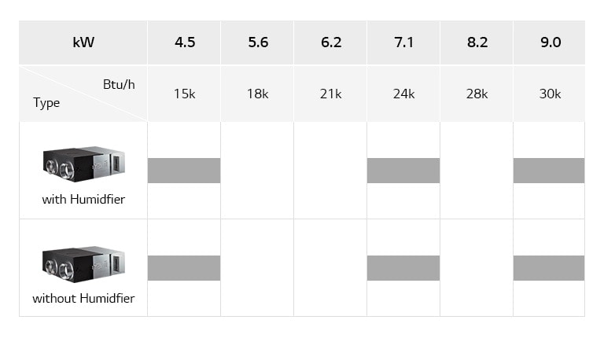Click the 9.0 kW column header
The width and height of the screenshot is (604, 364).
pyautogui.click(x=551, y=42)
